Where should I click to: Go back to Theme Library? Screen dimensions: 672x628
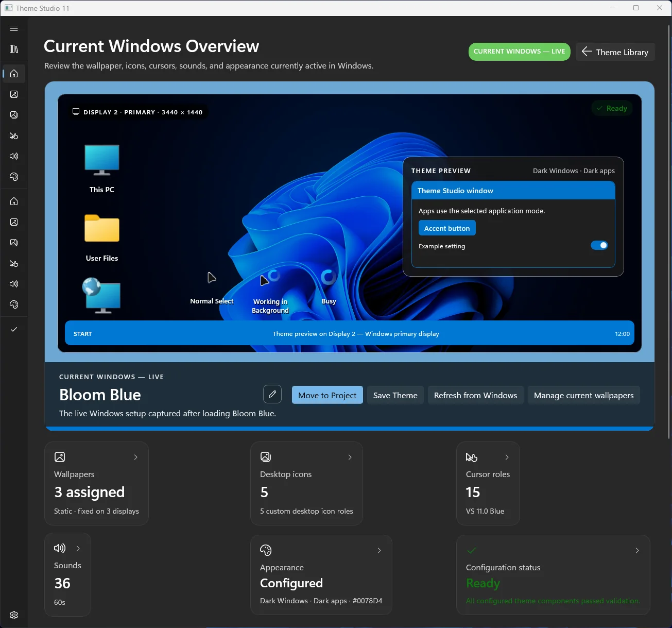[615, 52]
